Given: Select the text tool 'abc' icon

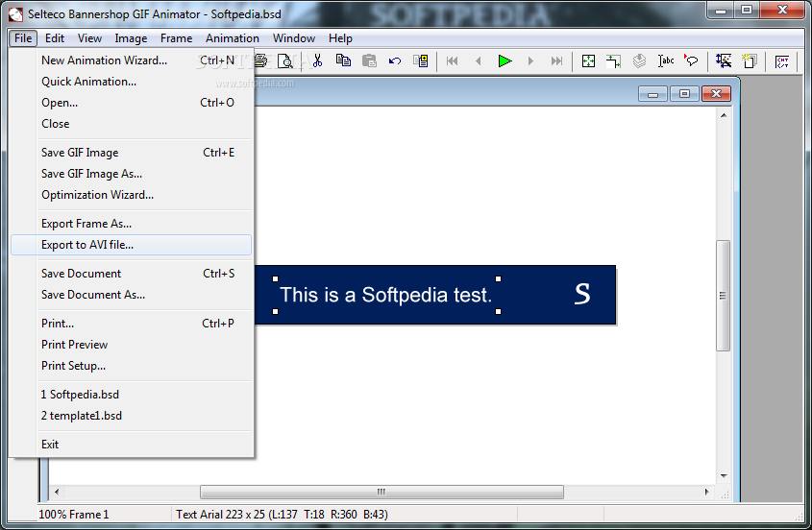Looking at the screenshot, I should coord(665,61).
